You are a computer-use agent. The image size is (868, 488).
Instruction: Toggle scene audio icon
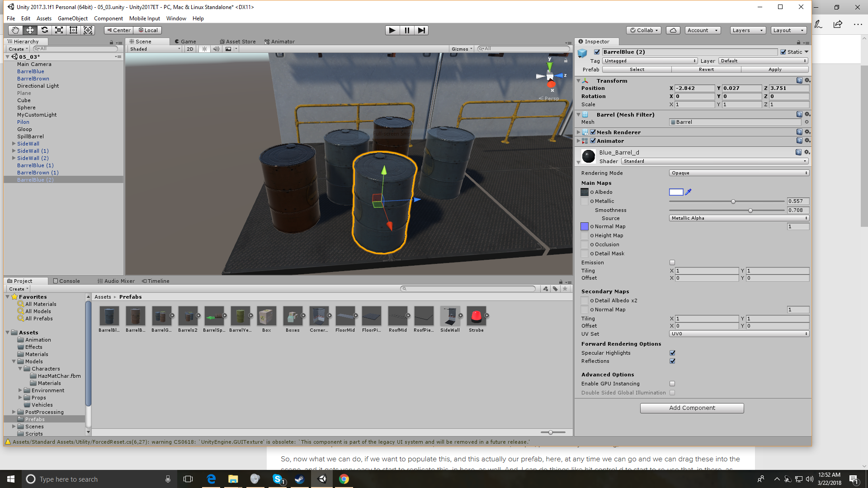pos(216,49)
